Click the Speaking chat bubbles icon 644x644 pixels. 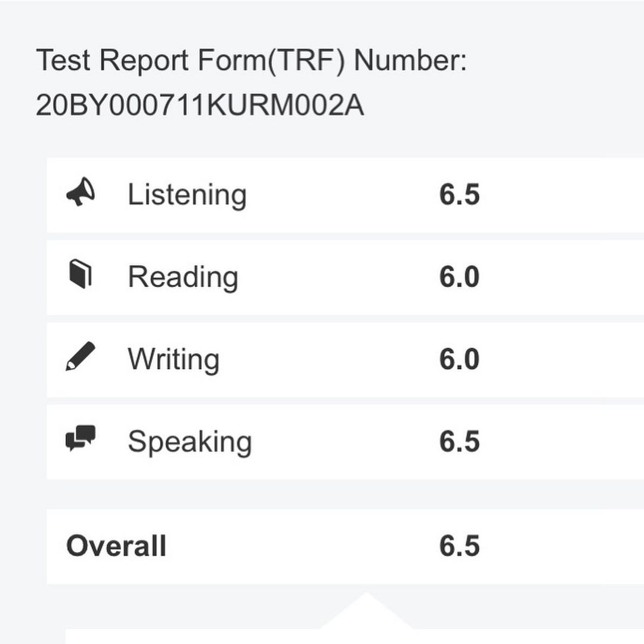[80, 438]
